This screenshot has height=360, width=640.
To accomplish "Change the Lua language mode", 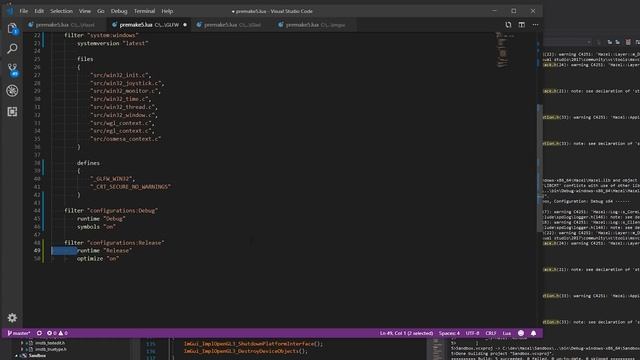I will click(507, 333).
